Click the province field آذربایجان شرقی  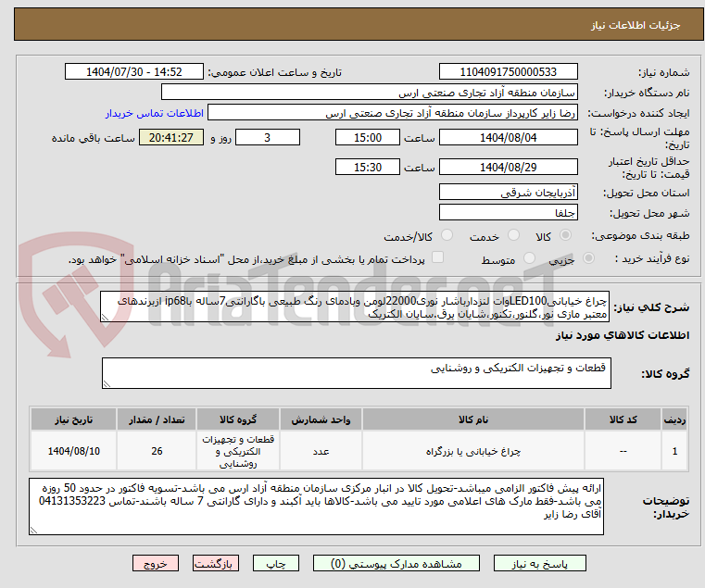coord(508,192)
